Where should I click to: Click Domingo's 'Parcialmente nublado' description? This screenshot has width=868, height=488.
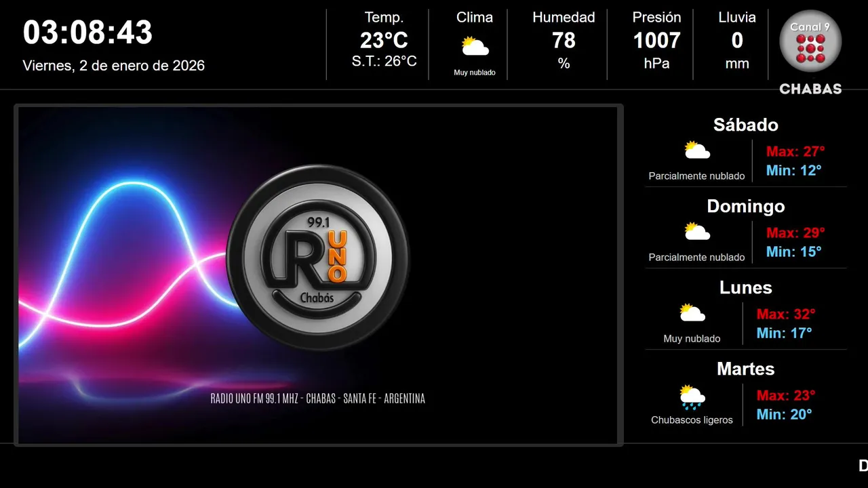pyautogui.click(x=696, y=258)
